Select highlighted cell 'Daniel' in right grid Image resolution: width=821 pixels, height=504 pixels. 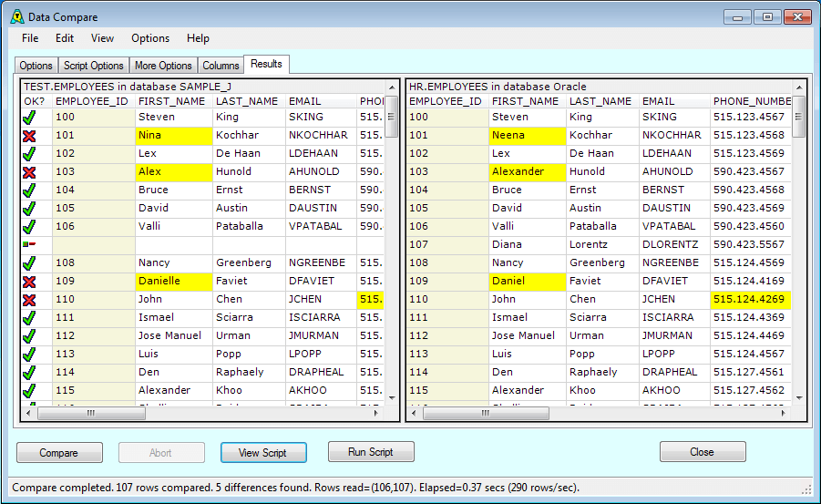[x=528, y=282]
